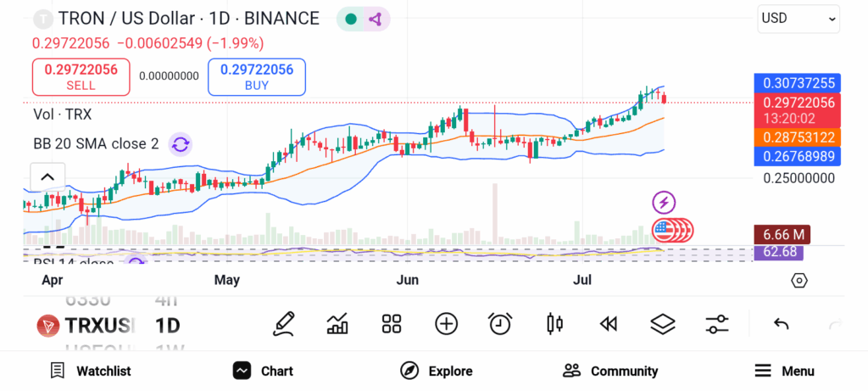
Task: Collapse the indicator legend with chevron up
Action: 47,177
